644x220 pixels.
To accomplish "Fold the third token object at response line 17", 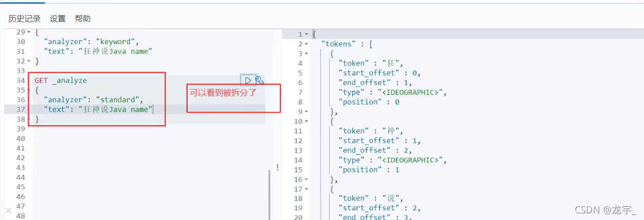I will (306, 189).
